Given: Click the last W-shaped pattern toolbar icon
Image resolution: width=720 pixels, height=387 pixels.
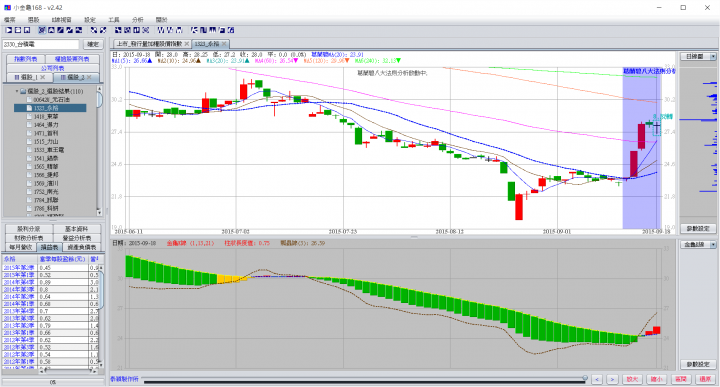Looking at the screenshot, I should click(x=179, y=30).
